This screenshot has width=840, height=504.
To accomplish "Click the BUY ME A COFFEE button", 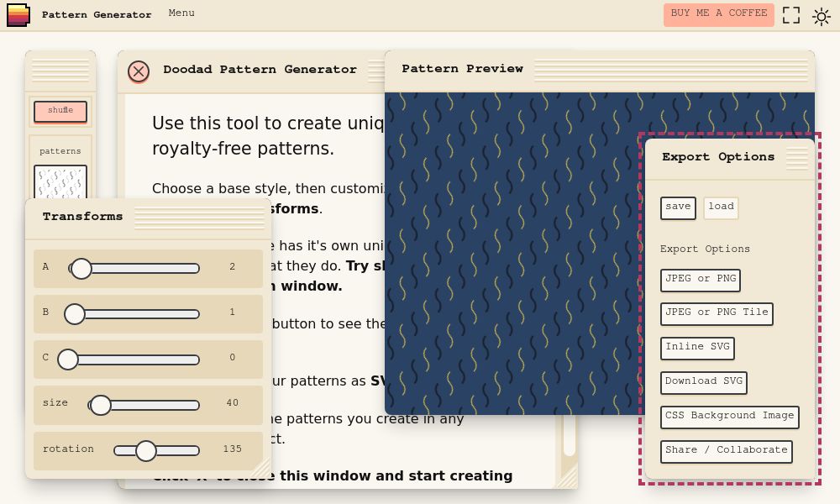I will tap(718, 14).
